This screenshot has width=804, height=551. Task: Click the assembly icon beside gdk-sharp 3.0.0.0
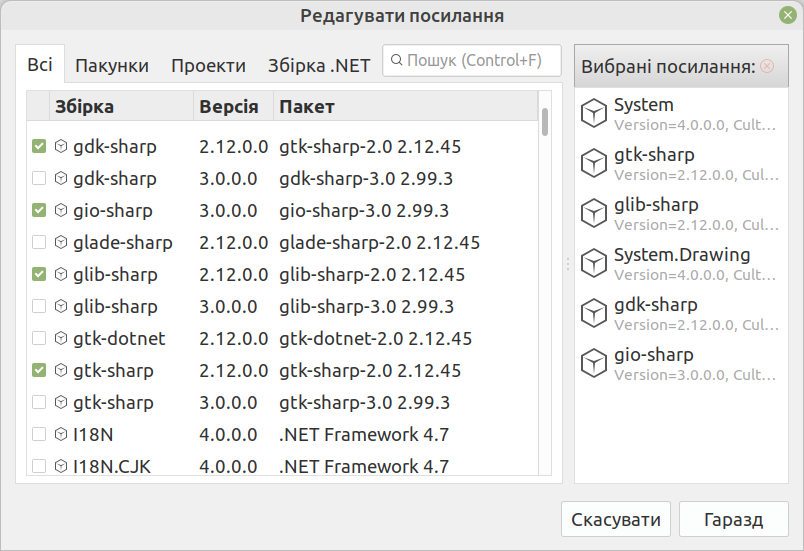point(61,178)
